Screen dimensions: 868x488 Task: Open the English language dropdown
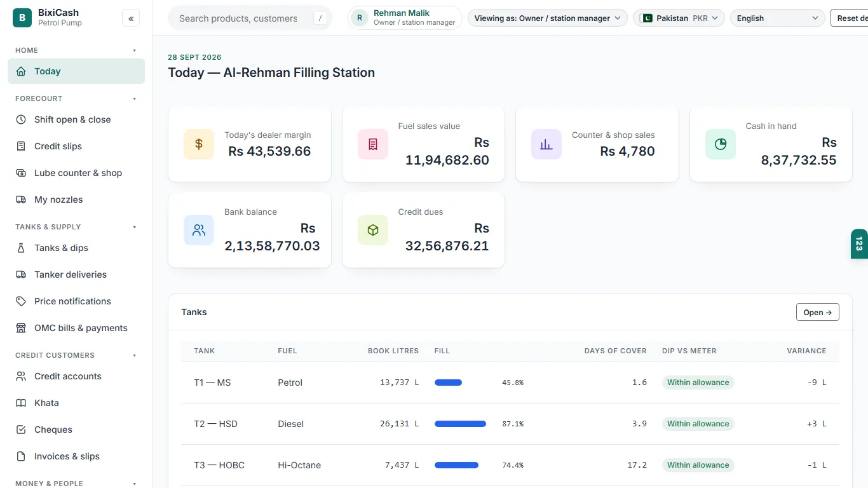(x=778, y=18)
